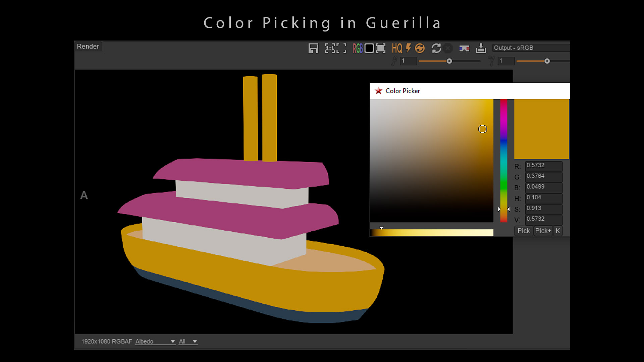The image size is (644, 362).
Task: Toggle the stereo 3D glasses icon
Action: (x=464, y=49)
